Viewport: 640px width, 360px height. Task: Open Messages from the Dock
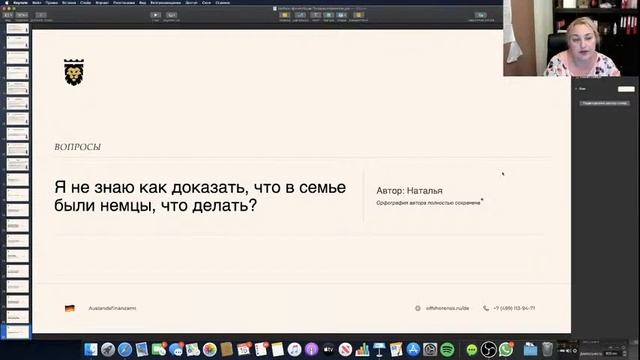(x=176, y=350)
